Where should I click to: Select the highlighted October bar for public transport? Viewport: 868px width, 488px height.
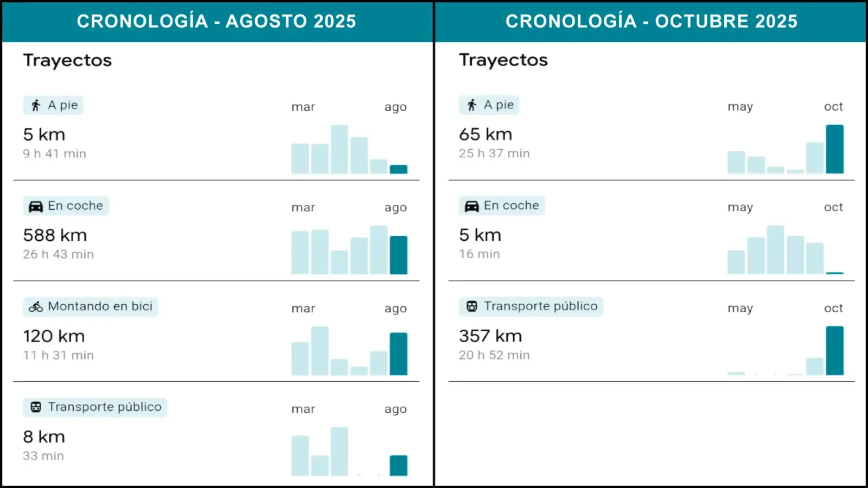click(834, 350)
